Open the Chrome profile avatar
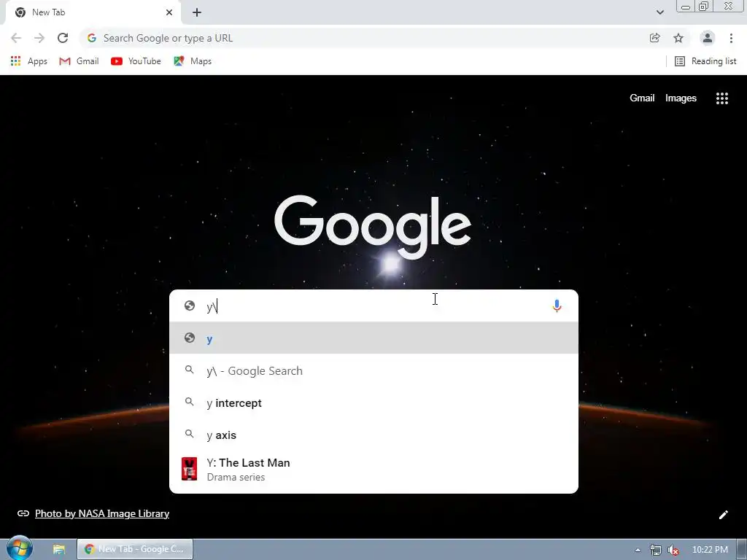Screen dimensions: 747x560 point(708,38)
